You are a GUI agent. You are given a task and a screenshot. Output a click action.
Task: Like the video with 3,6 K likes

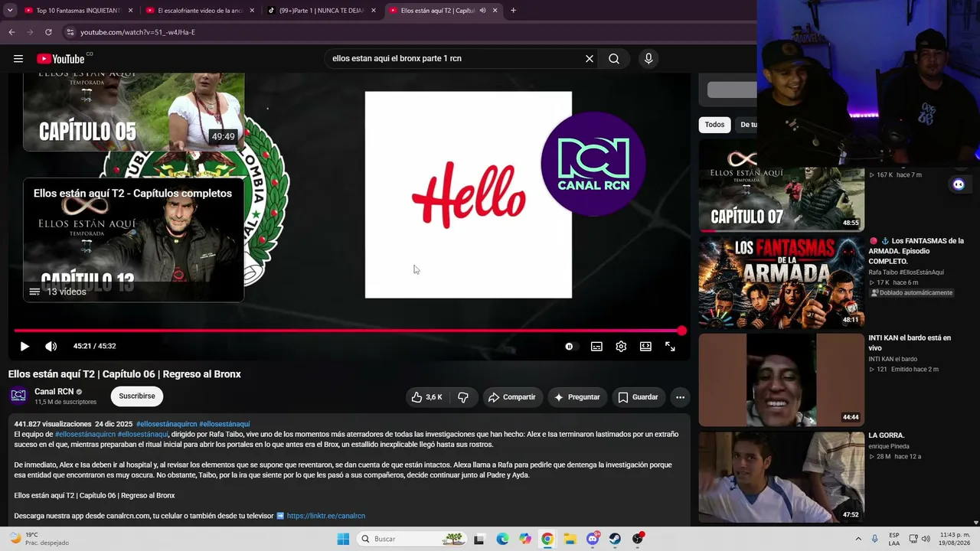pos(426,397)
